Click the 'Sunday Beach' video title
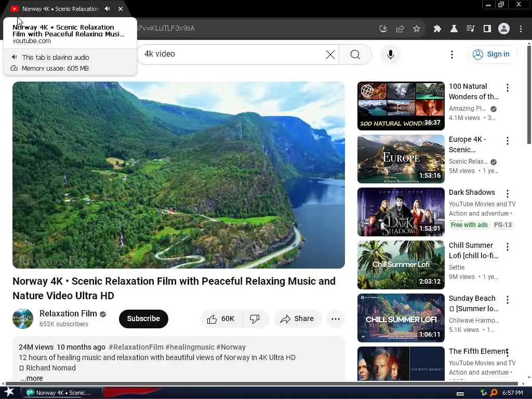The image size is (532, 399). (474, 303)
